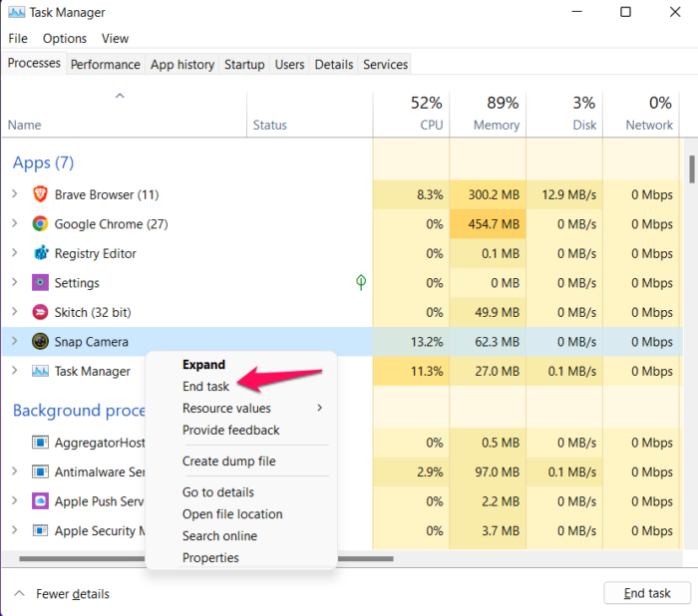Choose End task from context menu

pyautogui.click(x=205, y=386)
